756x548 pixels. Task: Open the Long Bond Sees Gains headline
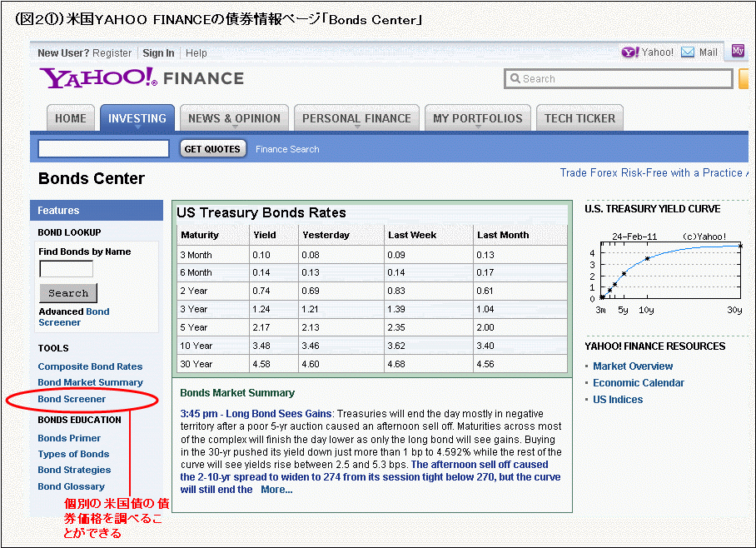(x=256, y=414)
